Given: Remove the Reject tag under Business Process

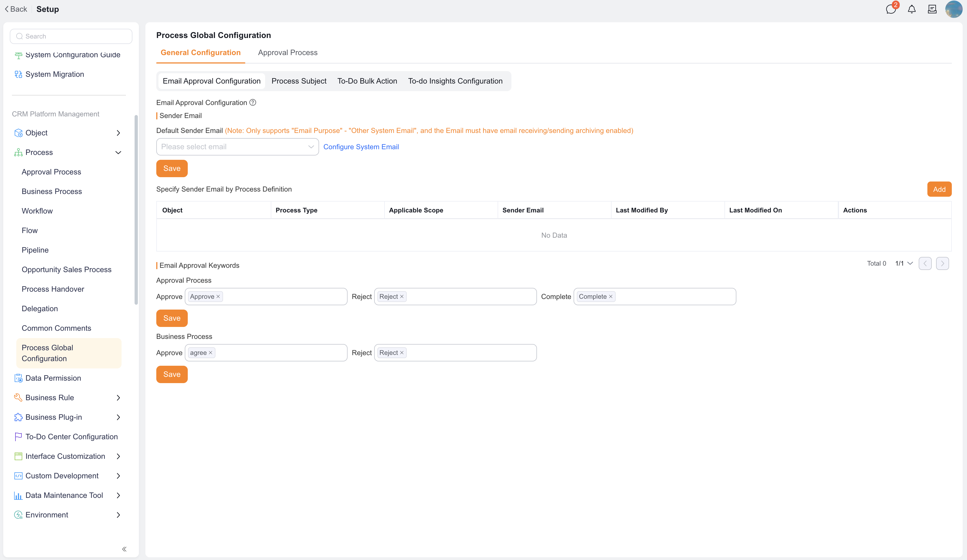Looking at the screenshot, I should pos(402,353).
